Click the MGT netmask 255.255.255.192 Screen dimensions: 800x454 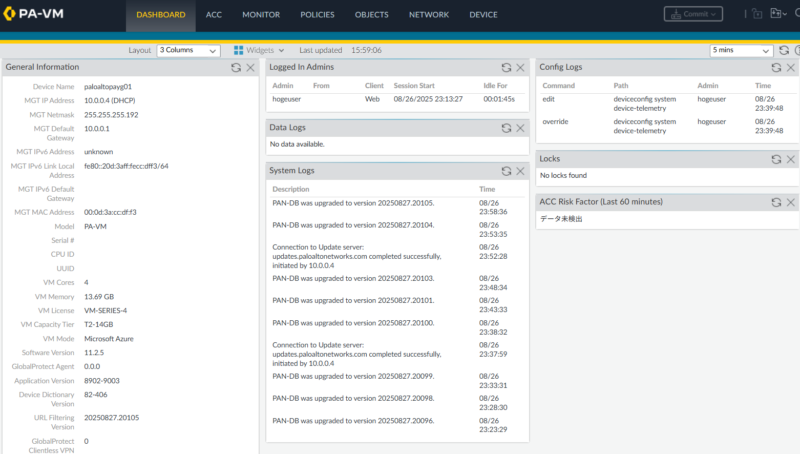coord(111,115)
